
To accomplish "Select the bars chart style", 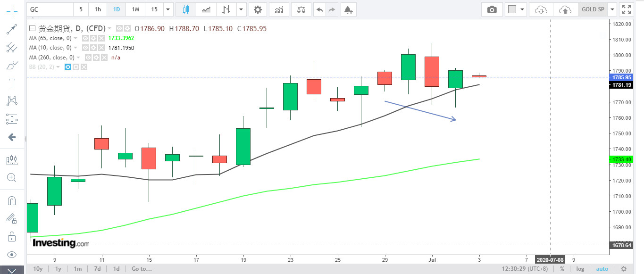I will [227, 9].
